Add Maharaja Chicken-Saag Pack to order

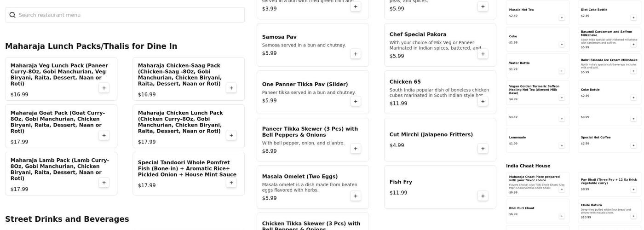(231, 88)
